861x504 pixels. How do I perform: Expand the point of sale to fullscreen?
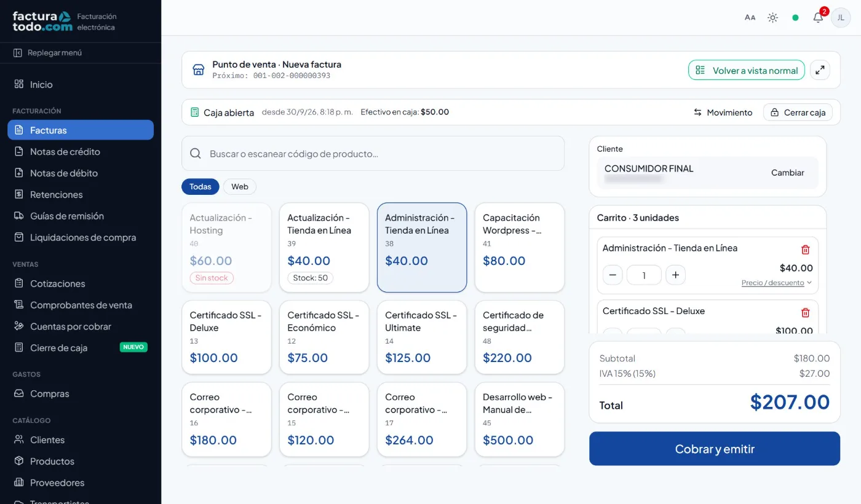820,70
